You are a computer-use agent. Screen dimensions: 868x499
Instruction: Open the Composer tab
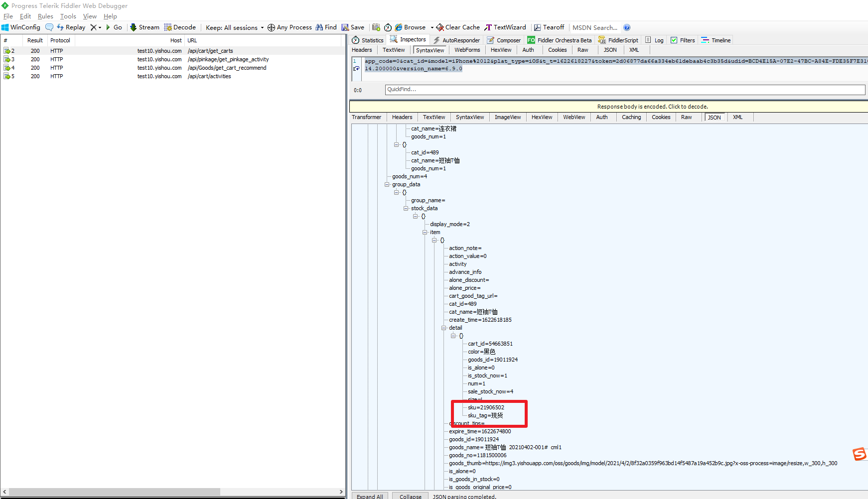(504, 40)
